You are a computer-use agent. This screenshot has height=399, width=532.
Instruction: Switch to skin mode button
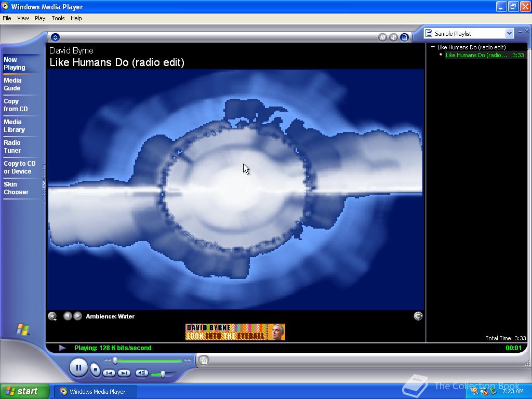click(x=204, y=361)
